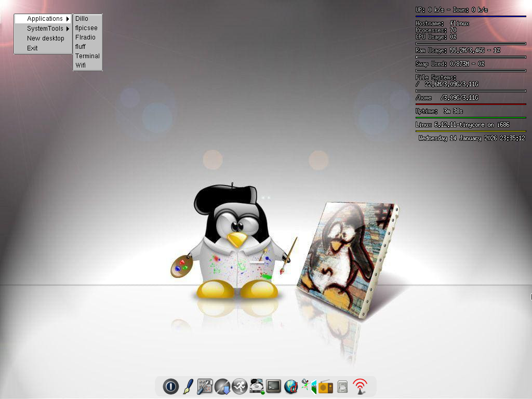Select fluff from Applications submenu
Viewport: 532px width, 399px height.
pyautogui.click(x=88, y=46)
